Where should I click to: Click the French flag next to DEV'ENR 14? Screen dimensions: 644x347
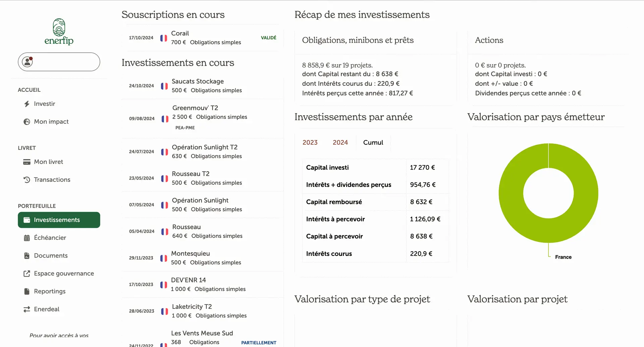coord(164,285)
